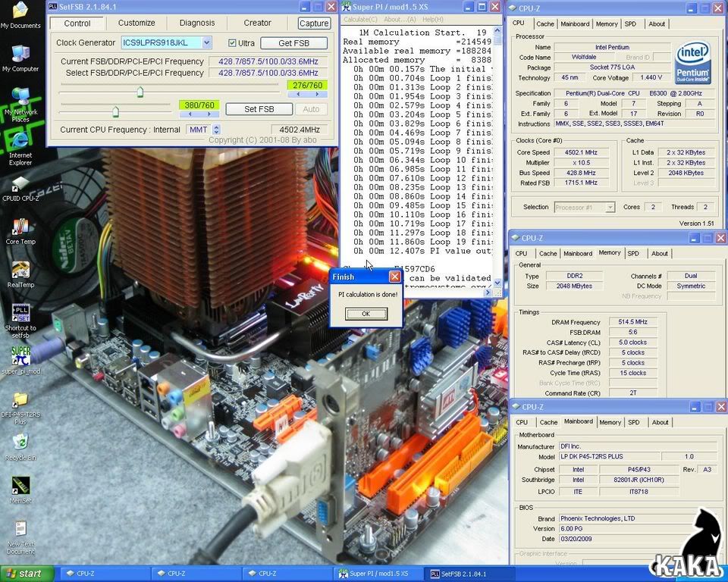Click the Intel Pentium logo in CPU-Z

[692, 62]
